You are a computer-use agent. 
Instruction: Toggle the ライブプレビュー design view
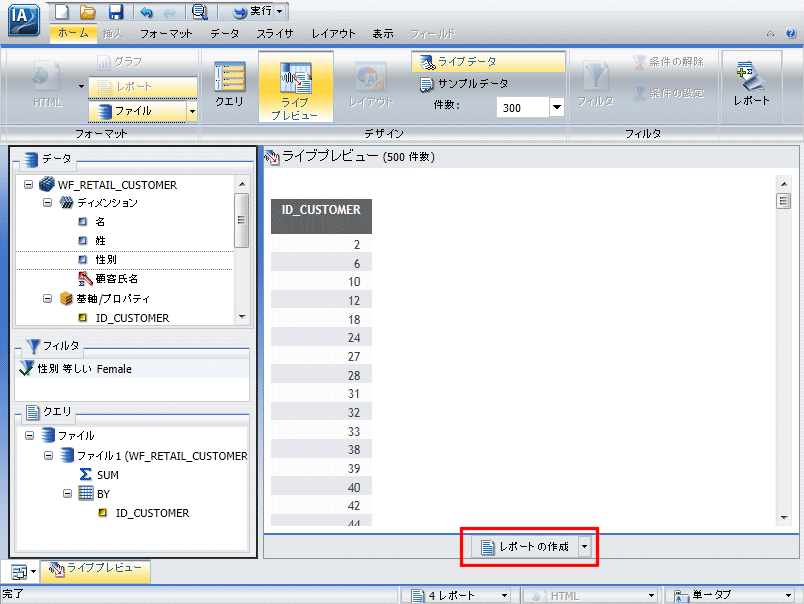[x=295, y=86]
